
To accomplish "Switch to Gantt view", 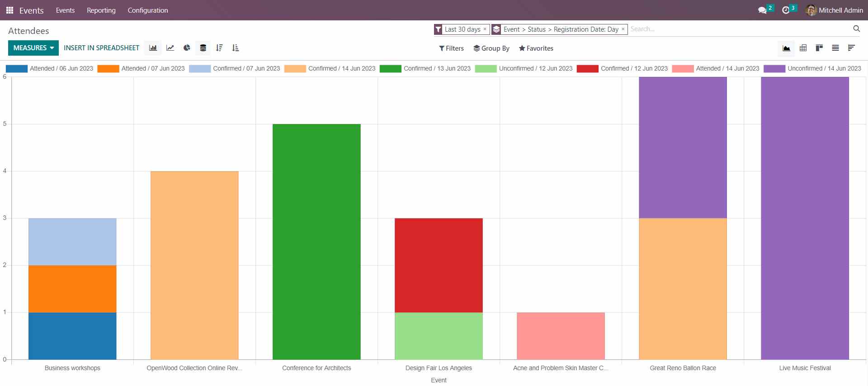I will pyautogui.click(x=851, y=48).
